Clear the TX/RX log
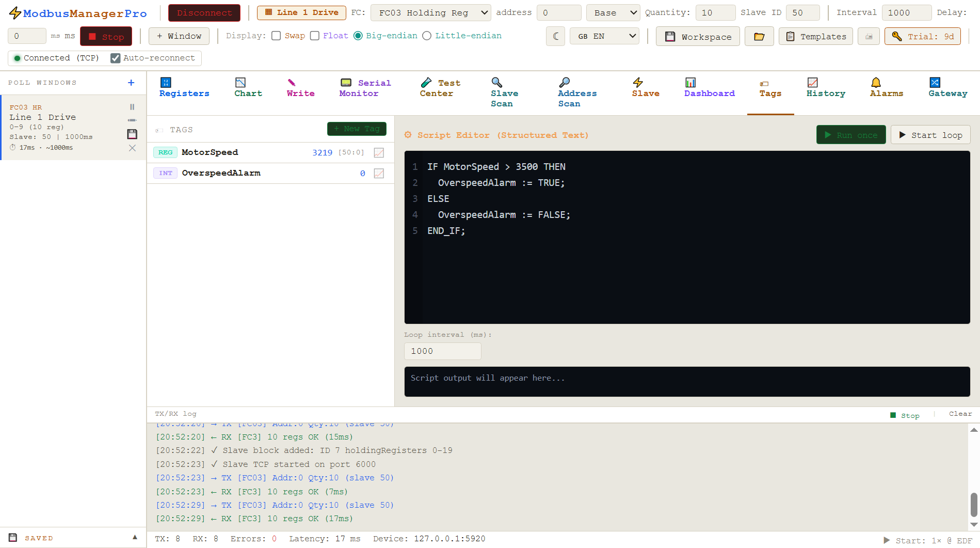This screenshot has width=980, height=548. pos(960,414)
